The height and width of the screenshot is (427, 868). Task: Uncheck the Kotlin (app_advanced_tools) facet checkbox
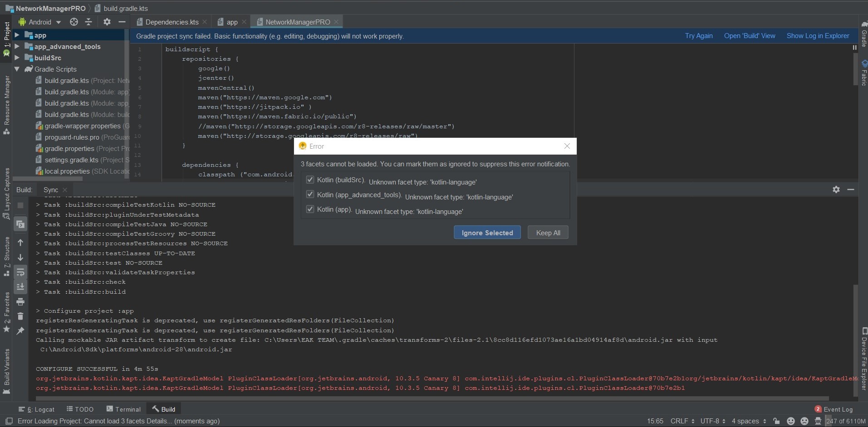[310, 195]
